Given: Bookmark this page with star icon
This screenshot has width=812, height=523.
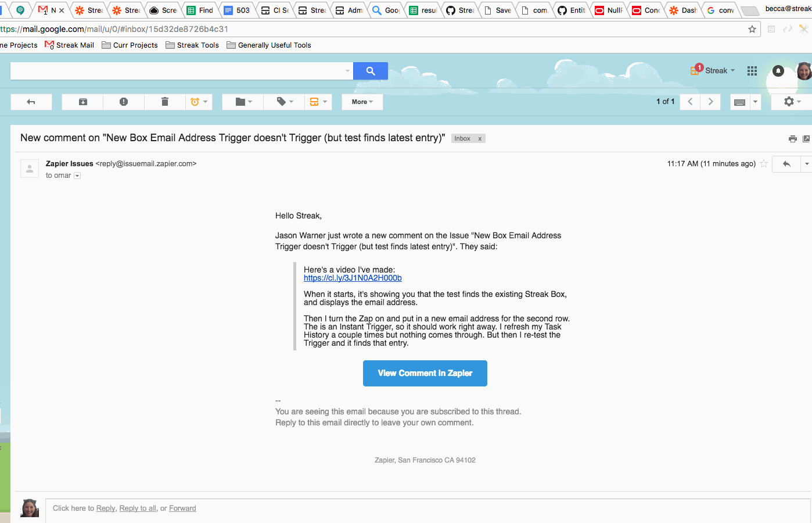Looking at the screenshot, I should 752,29.
